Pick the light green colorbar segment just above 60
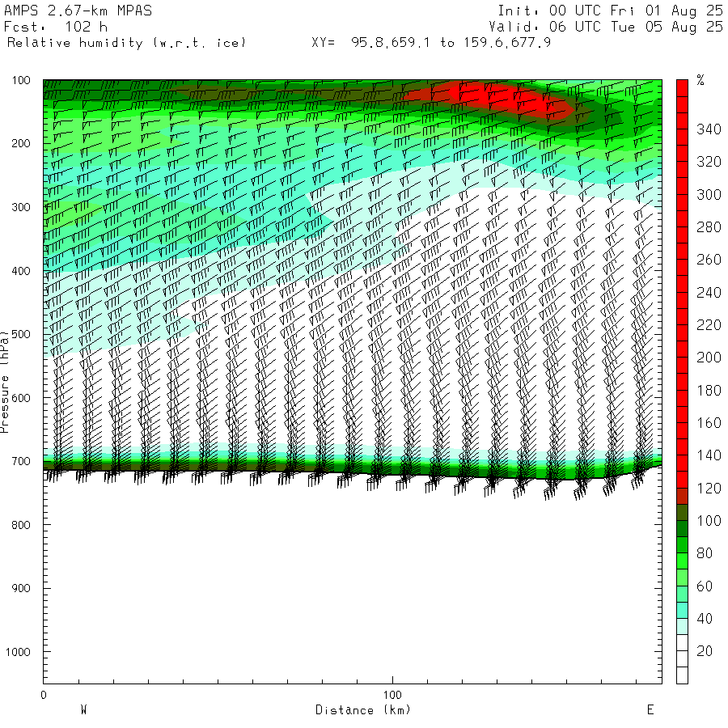 point(682,578)
